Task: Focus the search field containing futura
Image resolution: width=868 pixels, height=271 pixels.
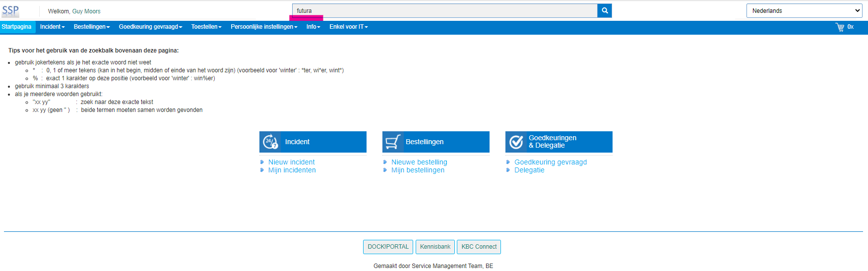Action: pyautogui.click(x=444, y=11)
